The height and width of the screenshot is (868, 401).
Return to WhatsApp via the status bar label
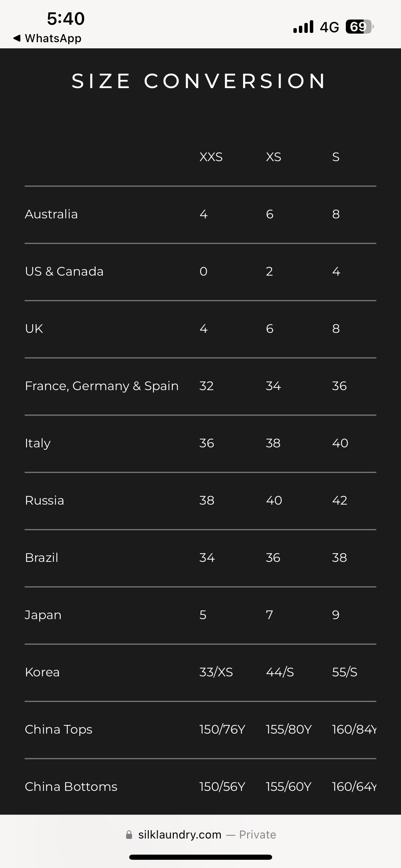[53, 38]
